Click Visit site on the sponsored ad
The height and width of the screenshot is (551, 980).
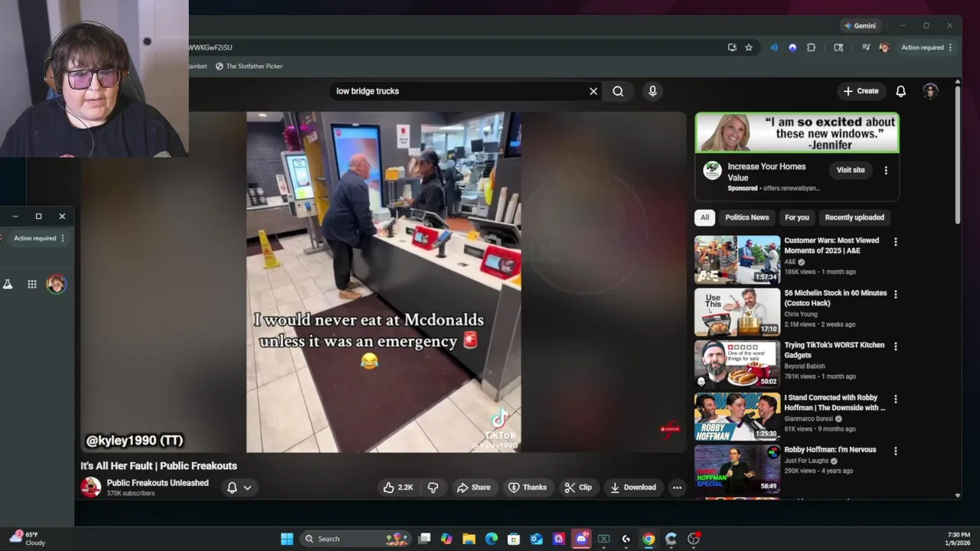[x=851, y=170]
